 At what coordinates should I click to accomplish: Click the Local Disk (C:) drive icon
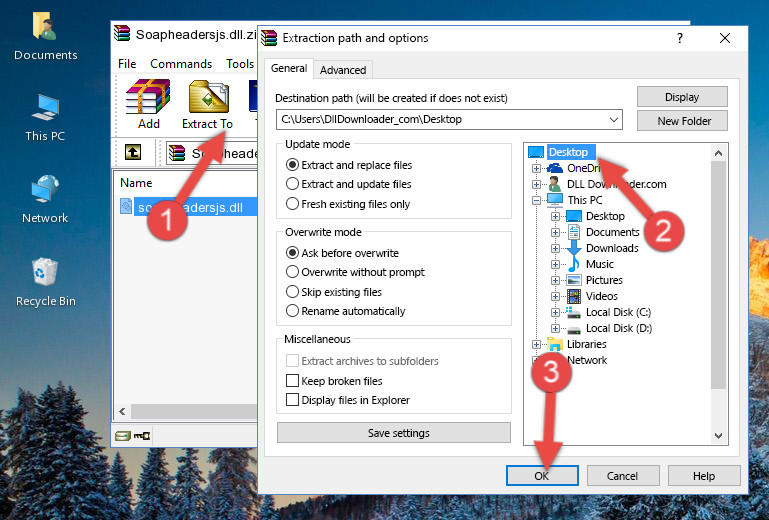[x=574, y=312]
